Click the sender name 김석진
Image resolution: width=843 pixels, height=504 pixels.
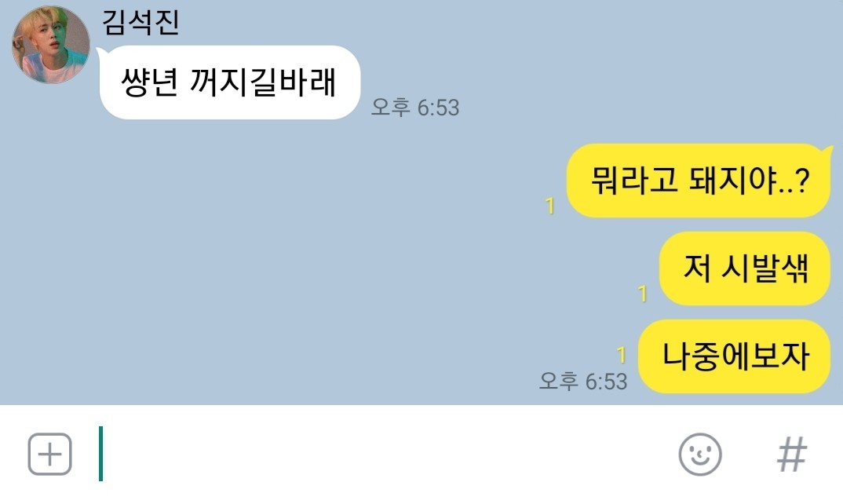(x=140, y=23)
